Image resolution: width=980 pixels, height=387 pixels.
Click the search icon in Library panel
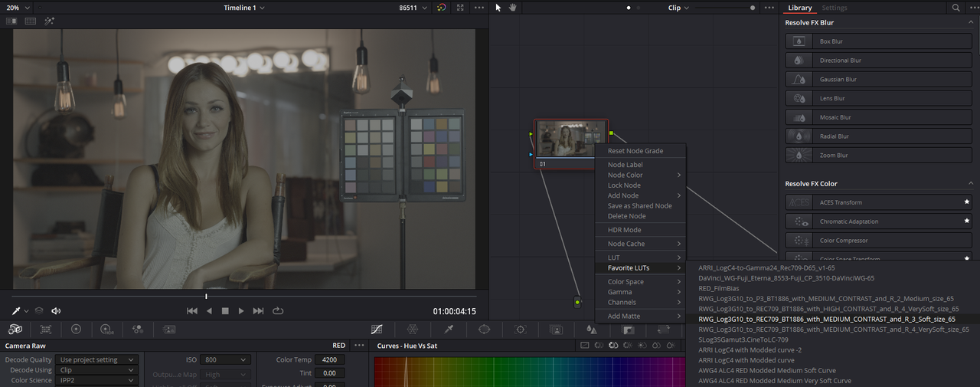click(x=955, y=8)
